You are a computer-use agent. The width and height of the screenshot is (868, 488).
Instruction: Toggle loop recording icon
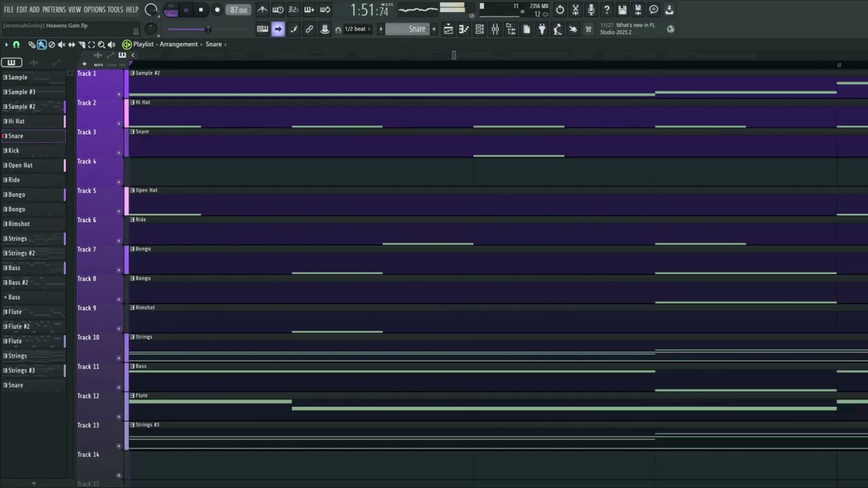point(325,9)
